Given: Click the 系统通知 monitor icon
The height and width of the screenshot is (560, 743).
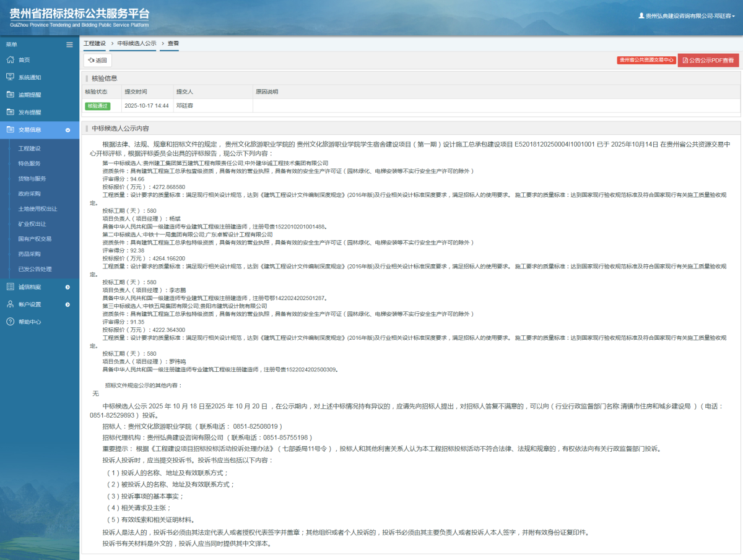Looking at the screenshot, I should (x=10, y=77).
